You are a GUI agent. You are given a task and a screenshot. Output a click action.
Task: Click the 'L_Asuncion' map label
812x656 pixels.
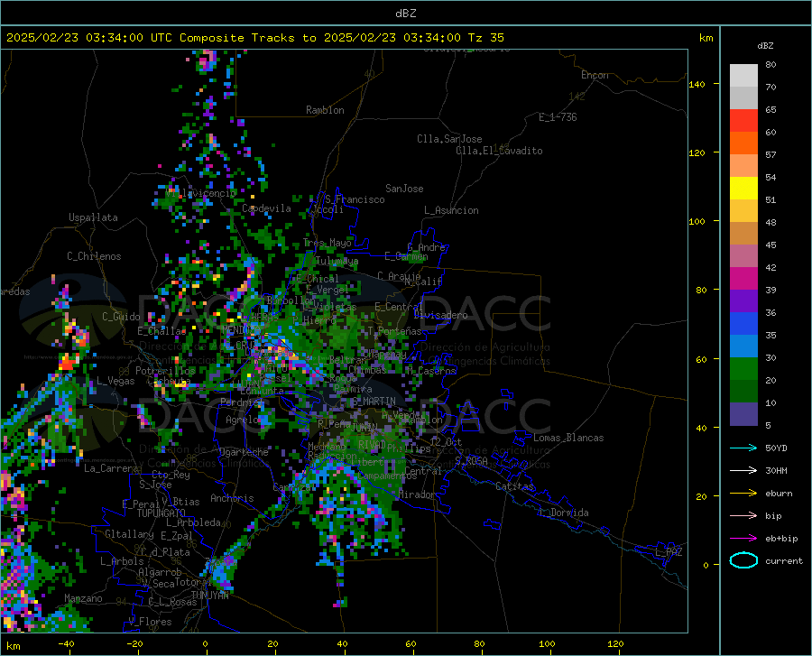point(451,210)
